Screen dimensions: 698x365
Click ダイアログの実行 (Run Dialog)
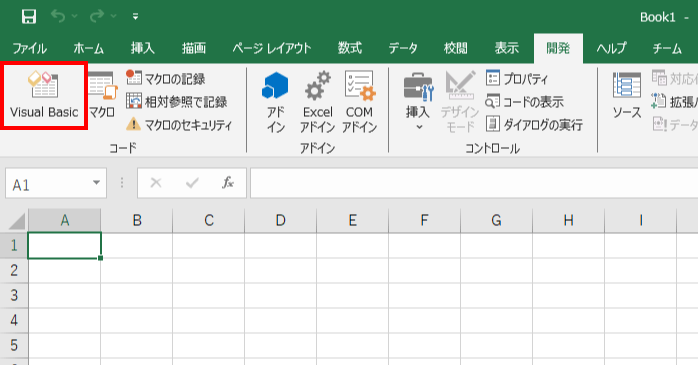pos(534,125)
